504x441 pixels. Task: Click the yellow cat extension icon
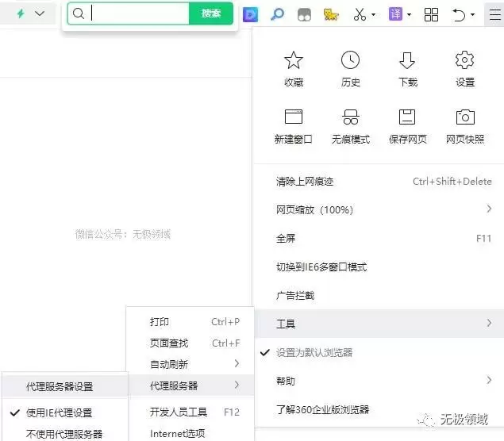pyautogui.click(x=331, y=14)
